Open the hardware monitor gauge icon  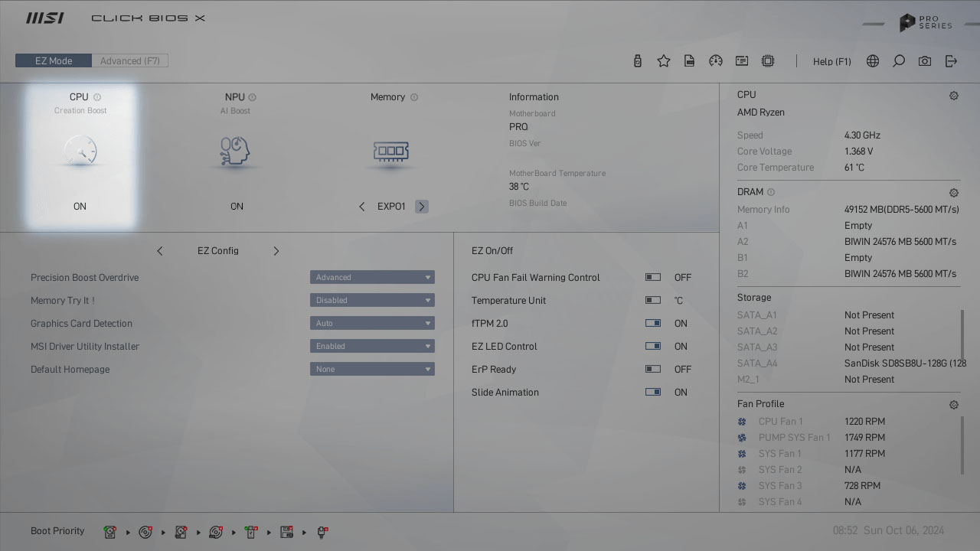click(x=716, y=61)
